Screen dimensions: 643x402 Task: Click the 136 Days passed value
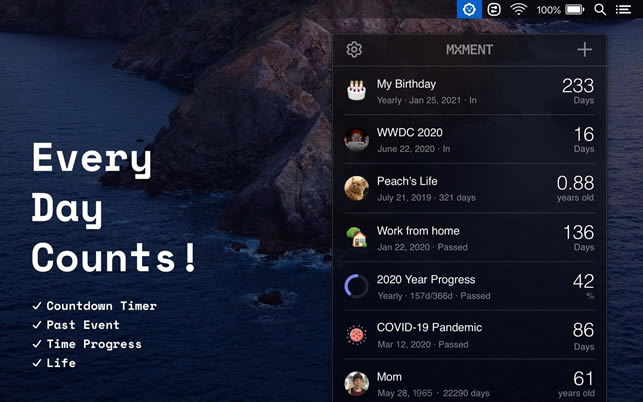(x=579, y=237)
